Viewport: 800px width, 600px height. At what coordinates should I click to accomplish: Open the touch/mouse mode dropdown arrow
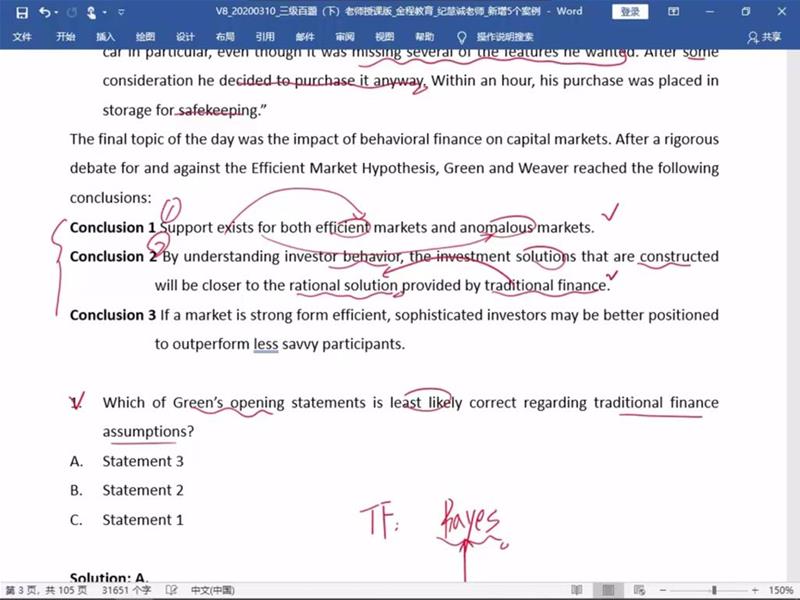click(x=105, y=12)
